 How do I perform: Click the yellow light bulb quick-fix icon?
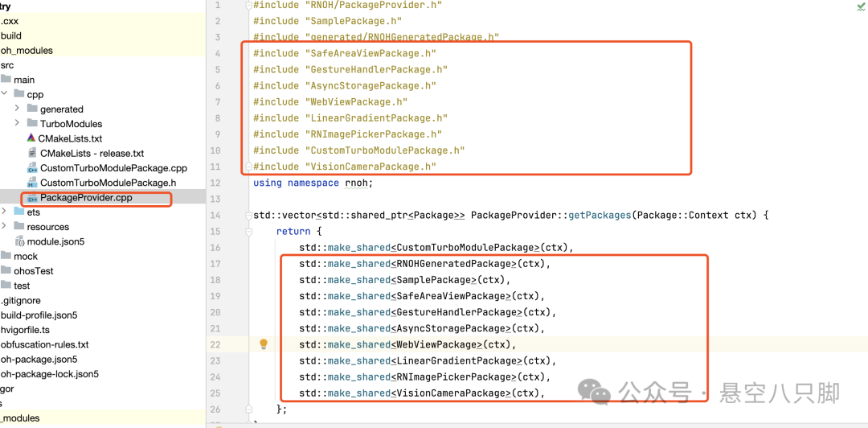[x=264, y=344]
